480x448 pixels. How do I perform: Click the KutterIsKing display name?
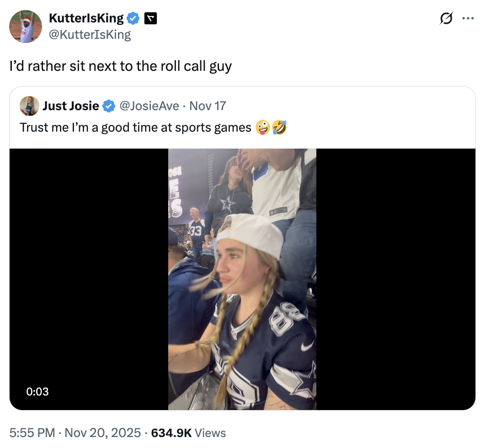click(86, 18)
